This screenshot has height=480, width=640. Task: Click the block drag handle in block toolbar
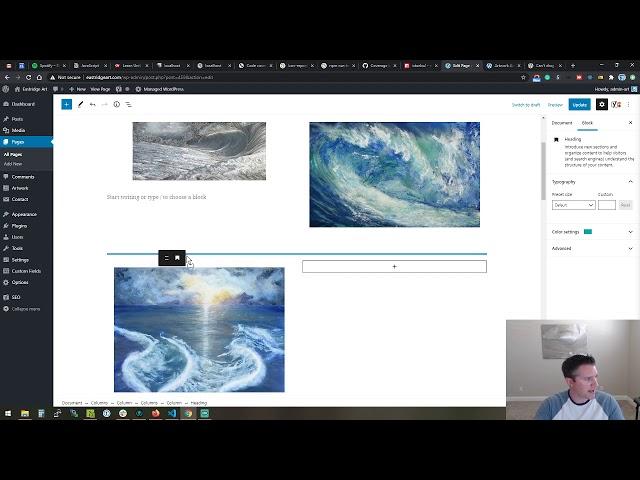pos(167,258)
